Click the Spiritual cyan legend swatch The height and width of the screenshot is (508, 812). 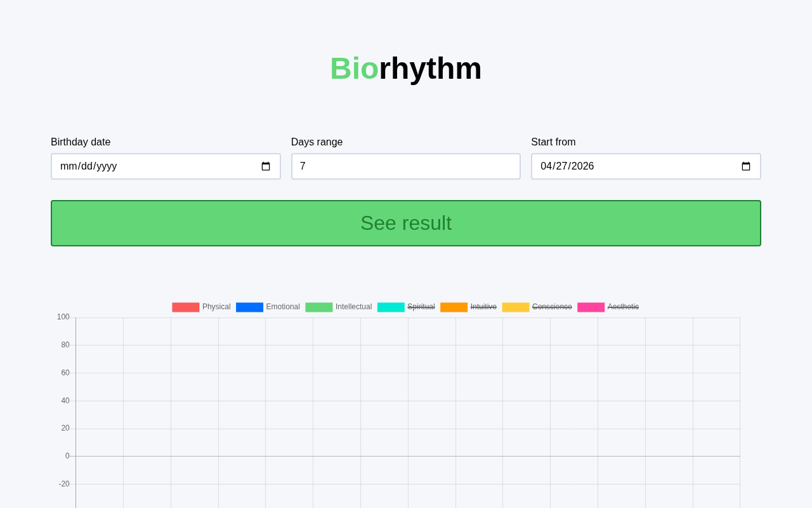tap(391, 307)
